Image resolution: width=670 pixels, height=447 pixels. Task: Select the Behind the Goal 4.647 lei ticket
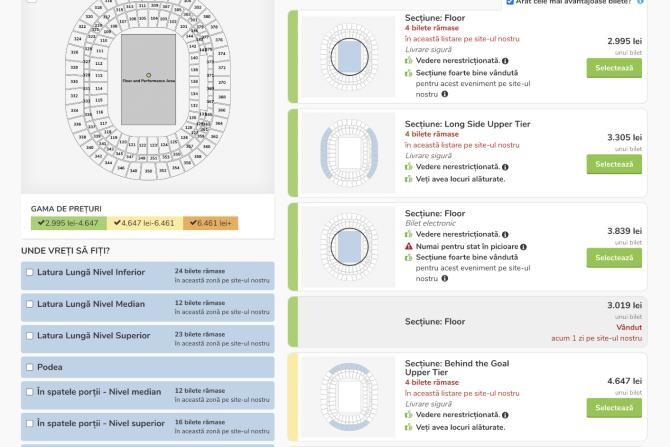[x=613, y=407]
